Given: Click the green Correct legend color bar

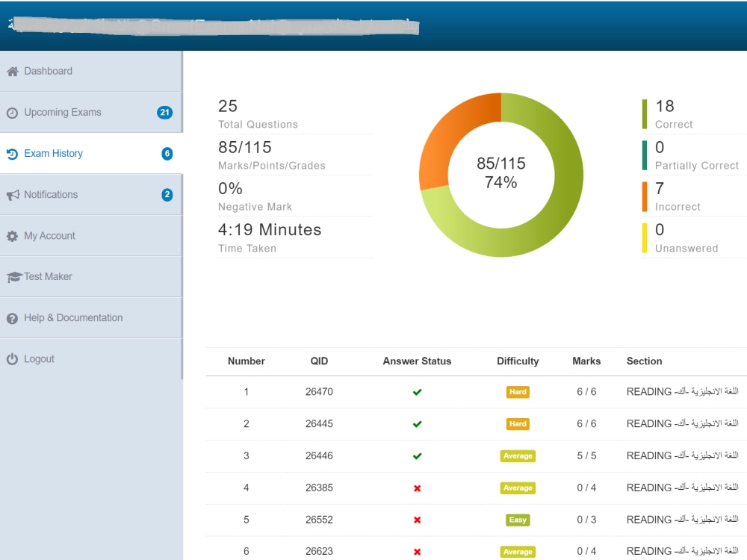Looking at the screenshot, I should pos(645,114).
